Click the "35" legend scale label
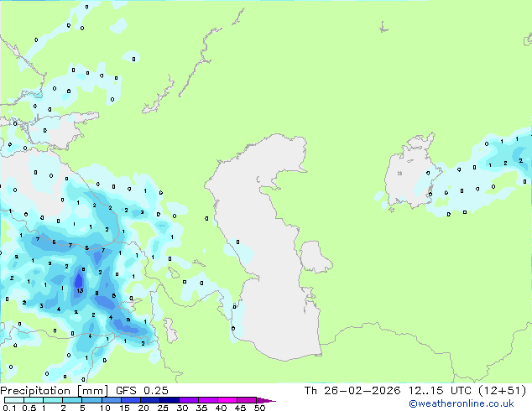 [x=201, y=408]
